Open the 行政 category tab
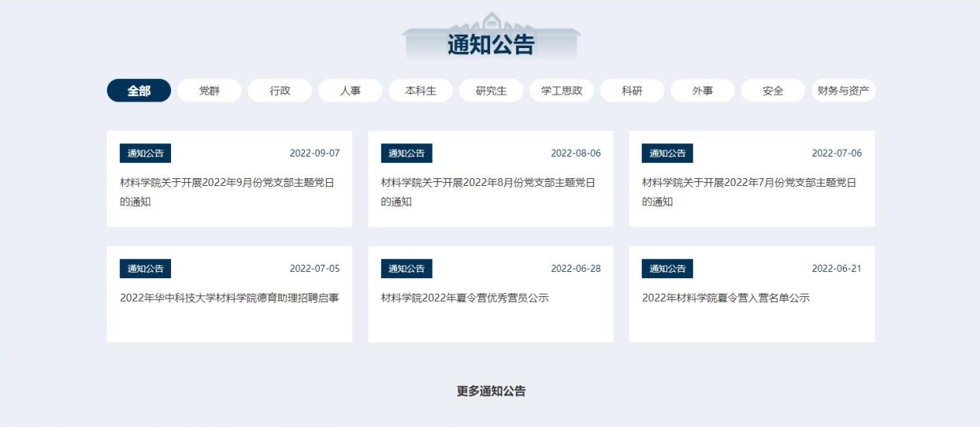980x427 pixels. (x=279, y=91)
